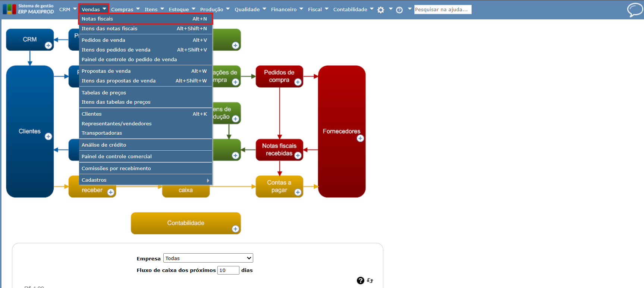Click plus icon on Pedidos de compra
This screenshot has height=288, width=644.
click(298, 82)
